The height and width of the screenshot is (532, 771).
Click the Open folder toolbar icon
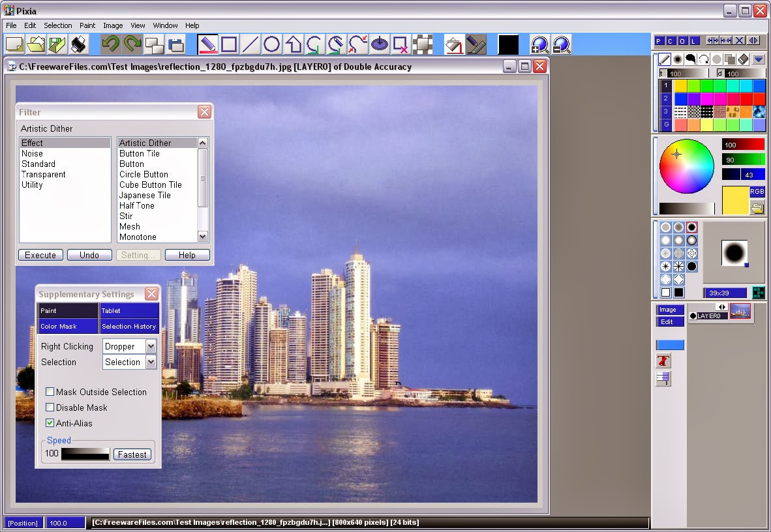36,45
